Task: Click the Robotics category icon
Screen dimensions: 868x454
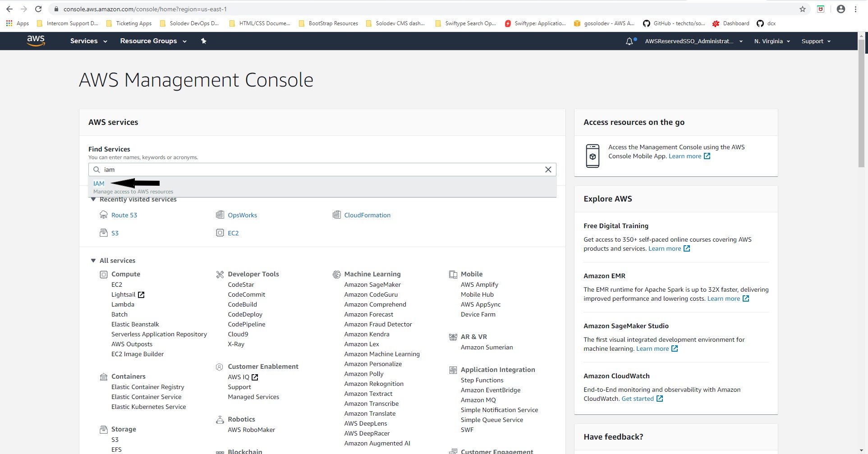Action: tap(220, 420)
